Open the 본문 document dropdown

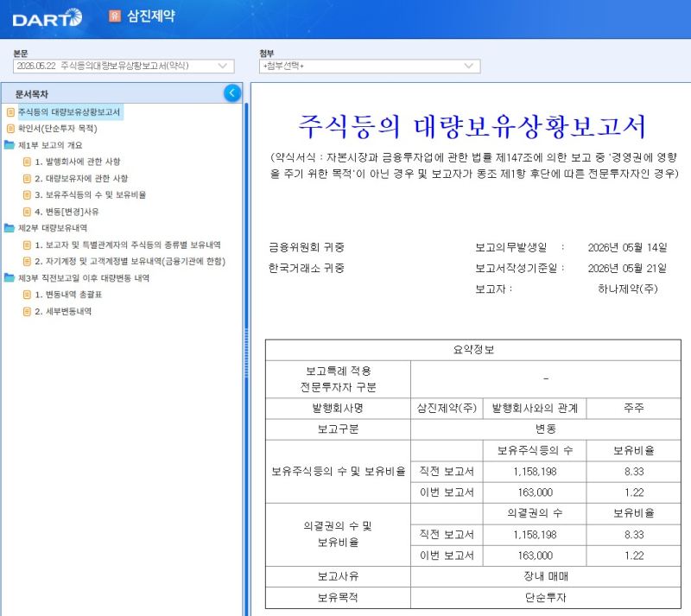(x=124, y=67)
